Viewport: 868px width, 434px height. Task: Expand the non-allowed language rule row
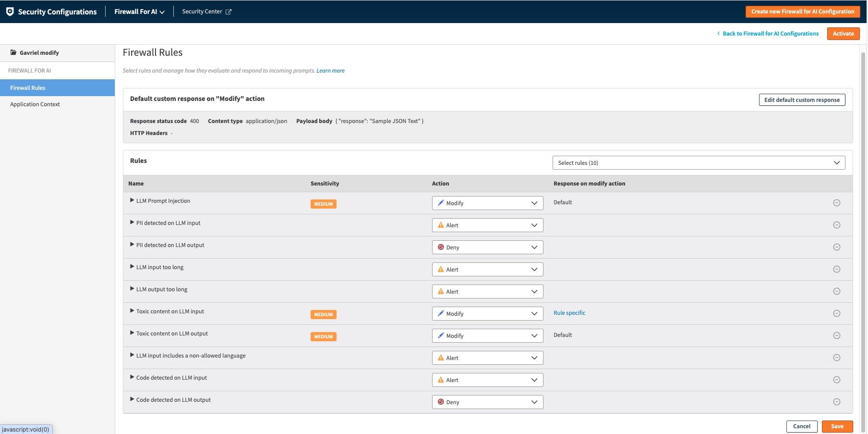pos(132,355)
